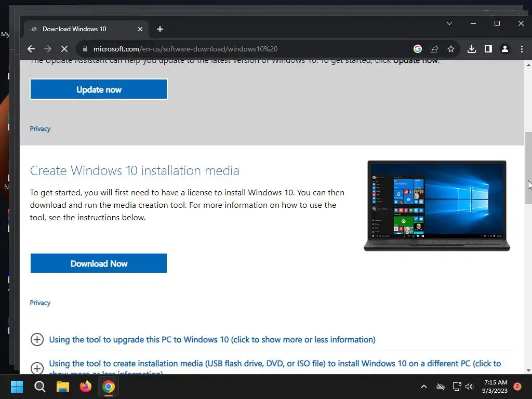Open the tab search chevron
This screenshot has height=399, width=532.
point(449,23)
